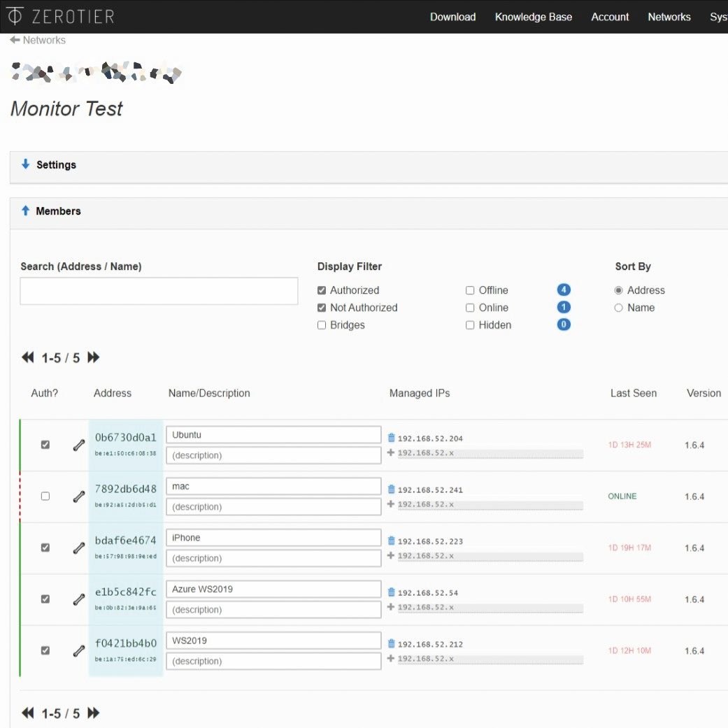Viewport: 728px width, 728px height.
Task: Click plus icon to add IP for f0421bb4b0
Action: (391, 658)
